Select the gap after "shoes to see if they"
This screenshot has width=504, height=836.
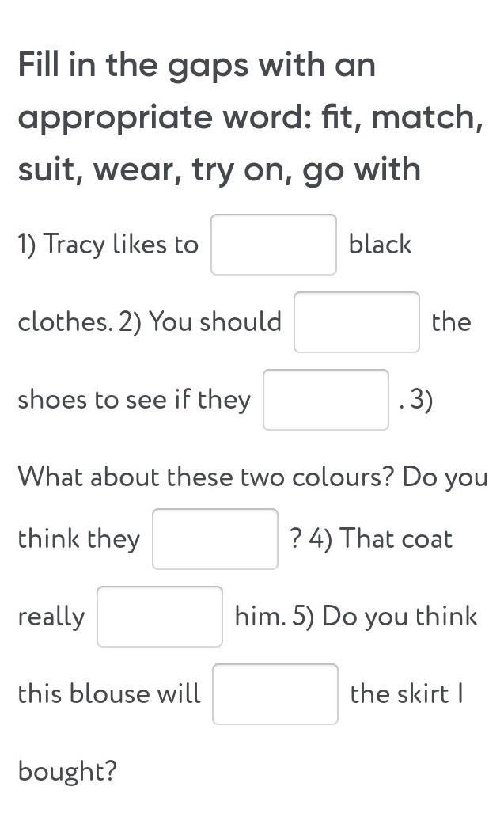[x=325, y=400]
